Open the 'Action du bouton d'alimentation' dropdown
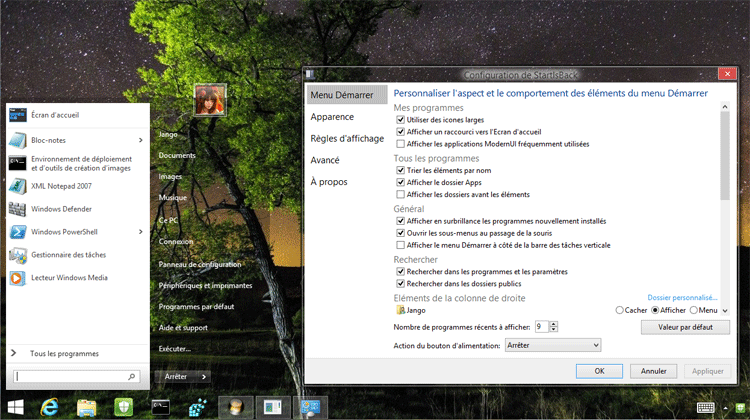This screenshot has height=420, width=750. [x=552, y=345]
